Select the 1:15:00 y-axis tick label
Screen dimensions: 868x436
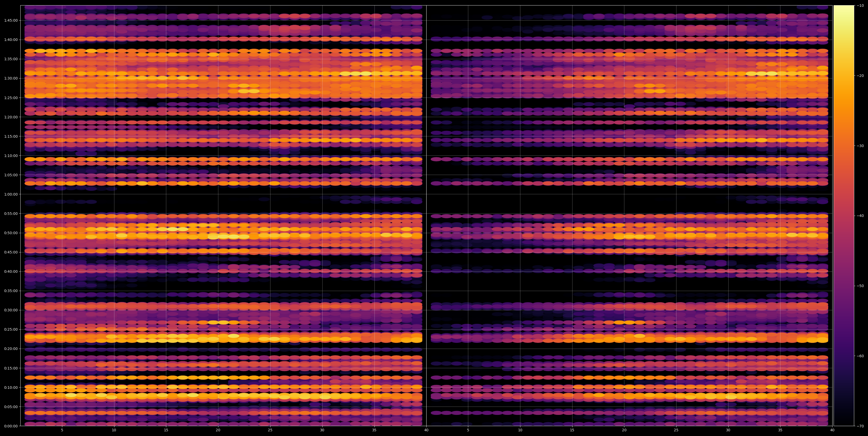tap(11, 136)
